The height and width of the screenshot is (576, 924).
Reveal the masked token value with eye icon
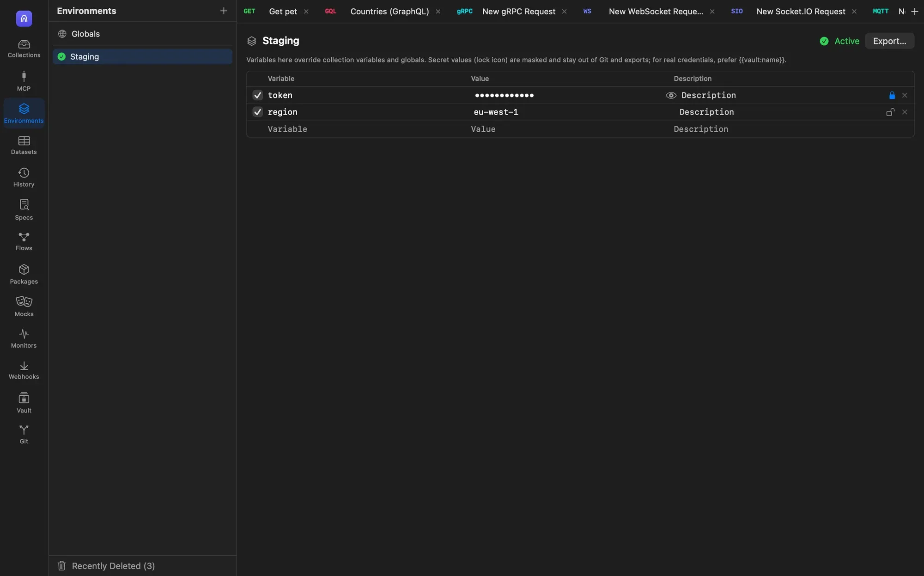tap(671, 95)
